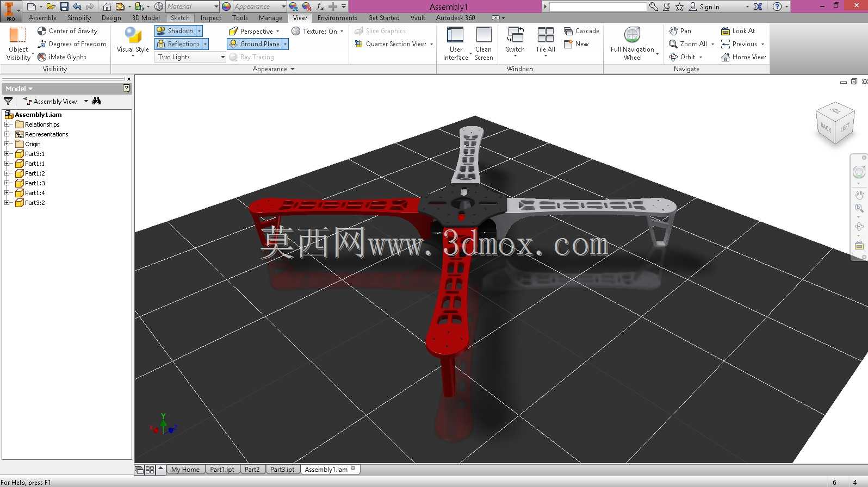Open the Shadows dropdown arrow
Screen dimensions: 868x487
coord(200,31)
